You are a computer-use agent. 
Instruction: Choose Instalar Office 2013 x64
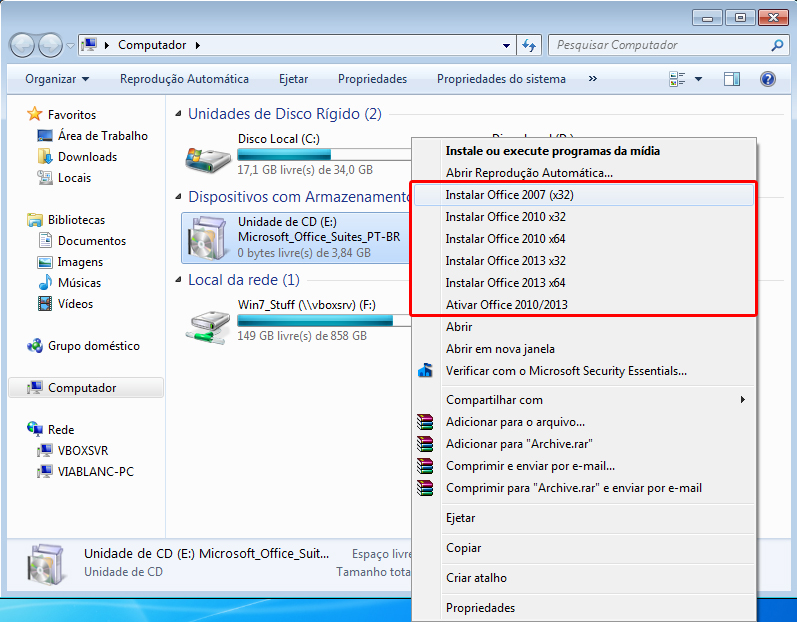pos(584,283)
